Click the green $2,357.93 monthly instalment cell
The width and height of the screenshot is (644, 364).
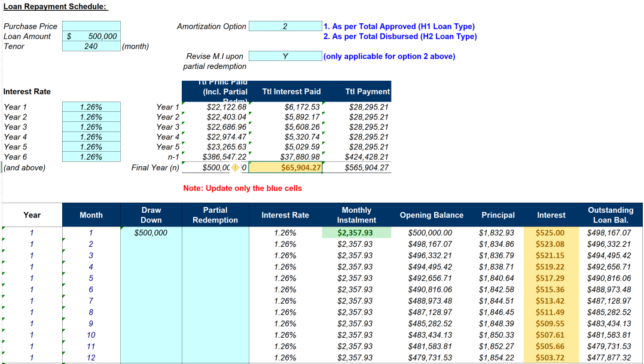356,233
